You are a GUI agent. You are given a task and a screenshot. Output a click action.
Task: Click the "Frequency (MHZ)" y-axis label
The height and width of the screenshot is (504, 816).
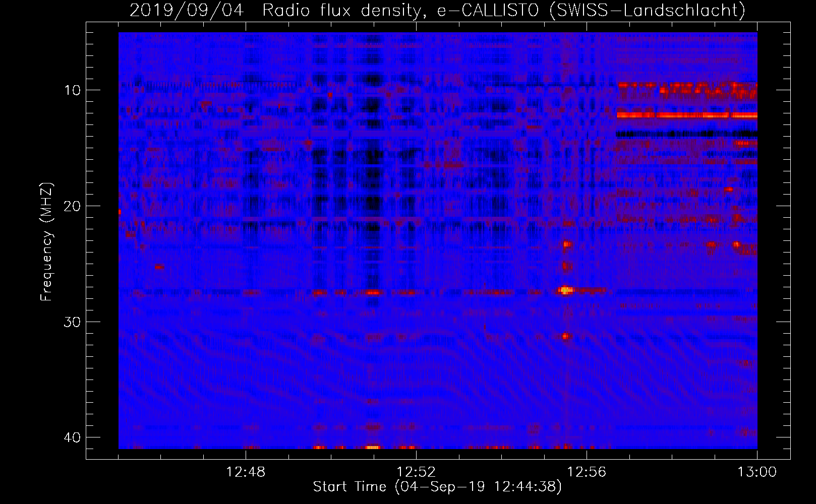pyautogui.click(x=46, y=242)
